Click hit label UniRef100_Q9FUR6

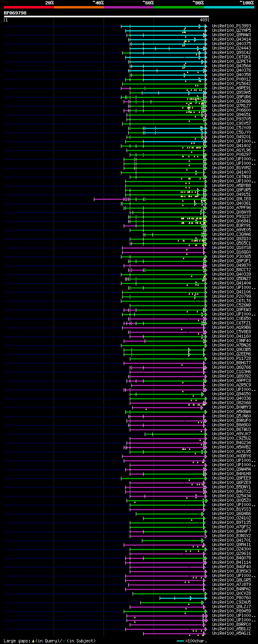pos(231,97)
